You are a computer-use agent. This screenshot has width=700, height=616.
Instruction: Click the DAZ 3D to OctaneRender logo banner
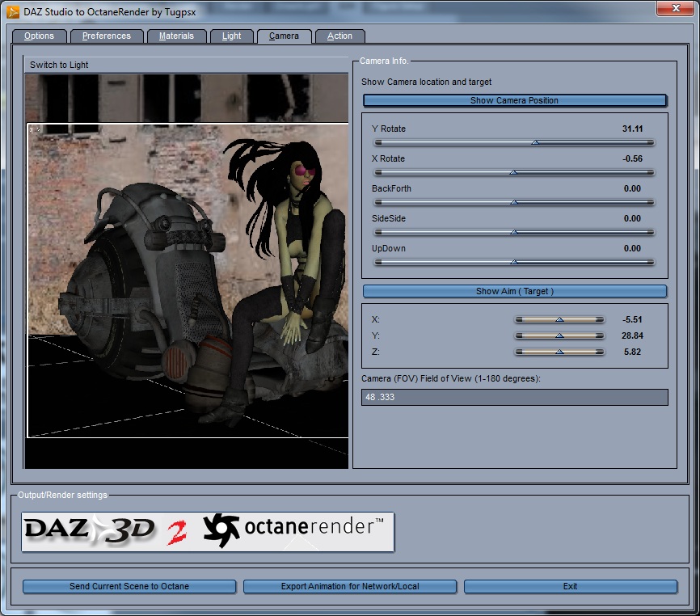click(x=208, y=532)
